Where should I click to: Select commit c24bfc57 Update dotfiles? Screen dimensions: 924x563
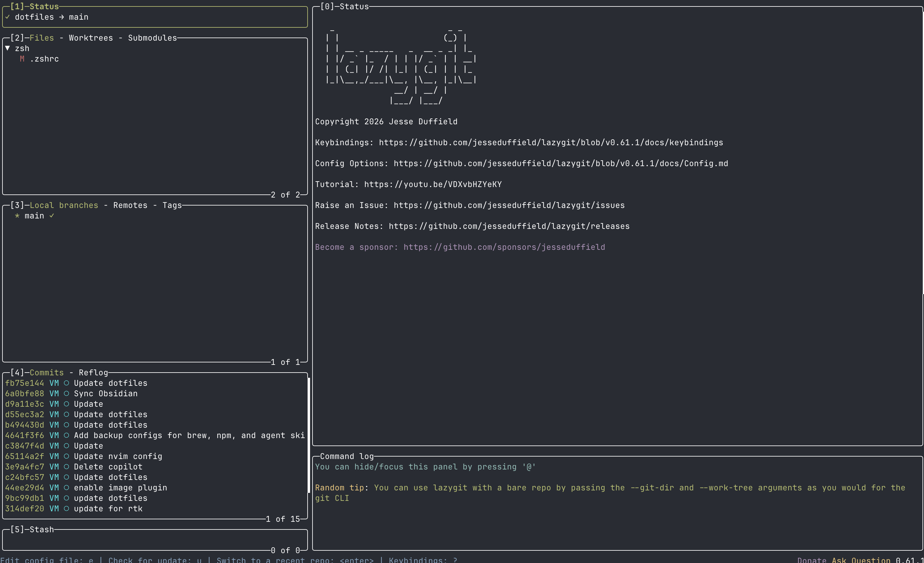tap(155, 477)
